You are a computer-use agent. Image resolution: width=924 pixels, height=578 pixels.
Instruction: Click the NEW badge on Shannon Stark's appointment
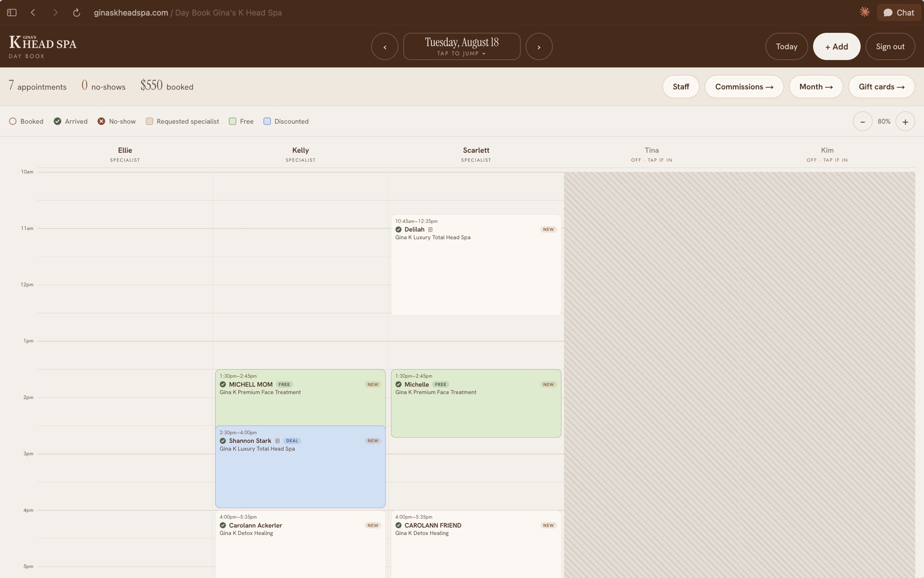tap(373, 441)
